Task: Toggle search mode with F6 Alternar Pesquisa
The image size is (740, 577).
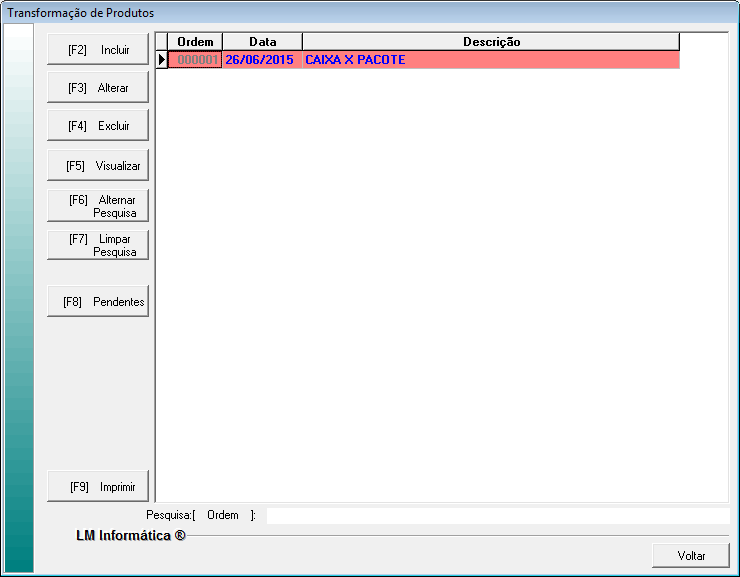Action: (x=98, y=206)
